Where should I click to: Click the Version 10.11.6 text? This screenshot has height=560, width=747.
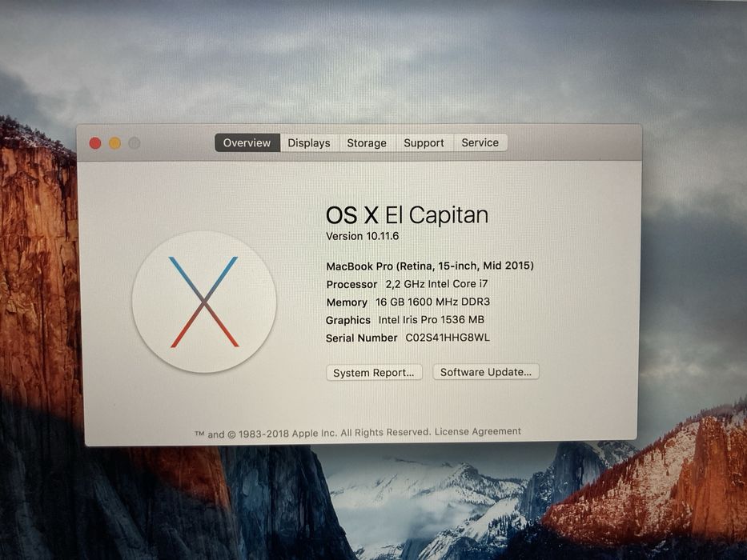(363, 236)
